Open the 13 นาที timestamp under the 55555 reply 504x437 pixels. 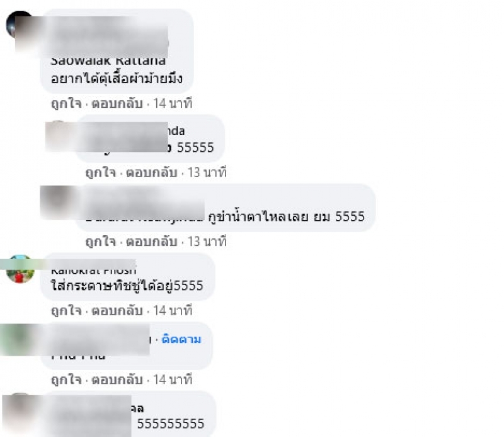pyautogui.click(x=207, y=173)
